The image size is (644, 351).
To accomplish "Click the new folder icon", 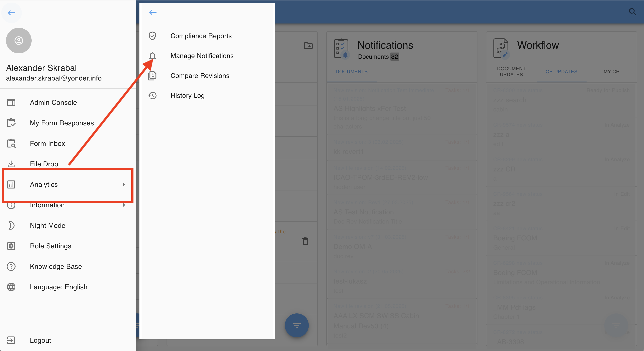I will (308, 46).
